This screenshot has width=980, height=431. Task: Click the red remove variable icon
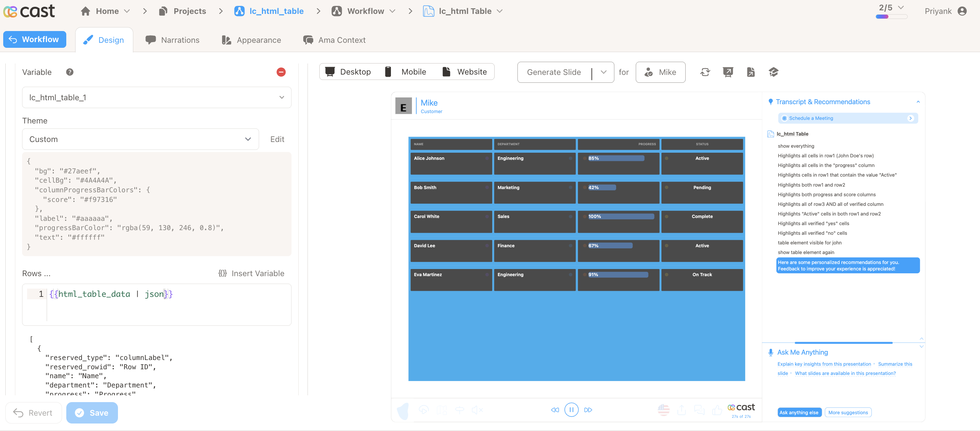[x=281, y=72]
